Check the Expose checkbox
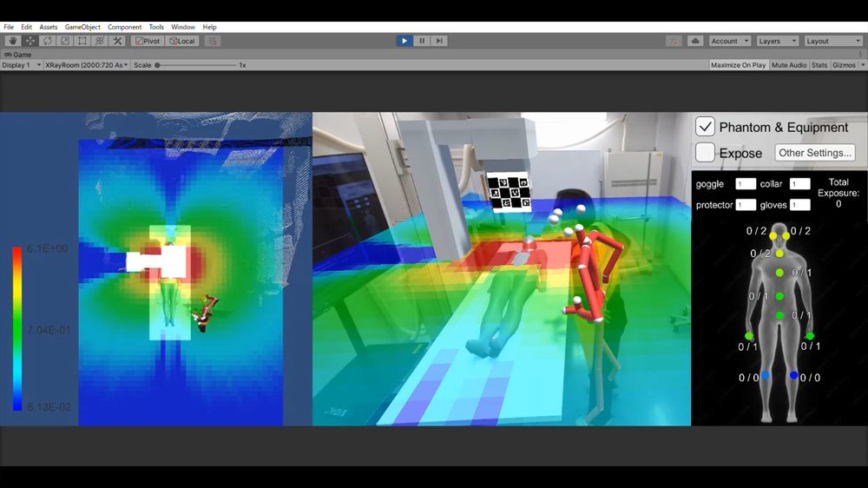This screenshot has height=488, width=868. click(x=705, y=152)
